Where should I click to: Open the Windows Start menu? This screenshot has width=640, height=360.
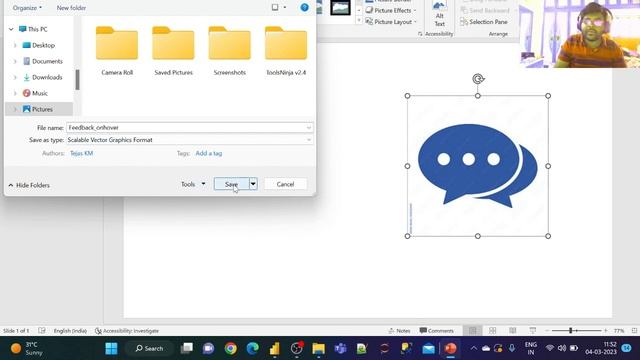click(x=111, y=348)
